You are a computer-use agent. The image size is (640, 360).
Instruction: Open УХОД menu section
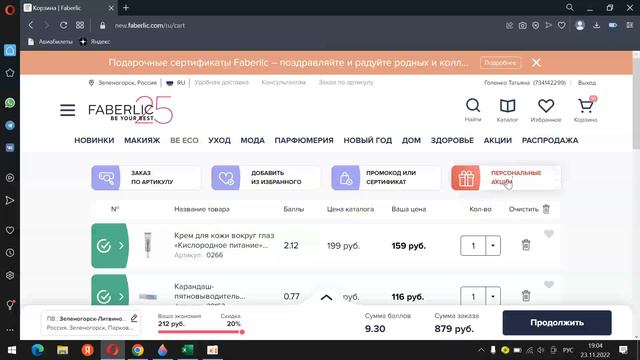tap(219, 140)
